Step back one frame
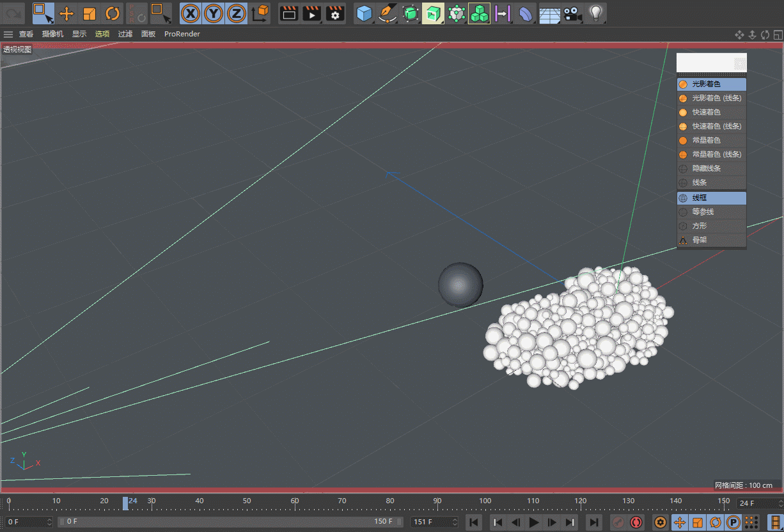784x532 pixels. click(x=516, y=522)
